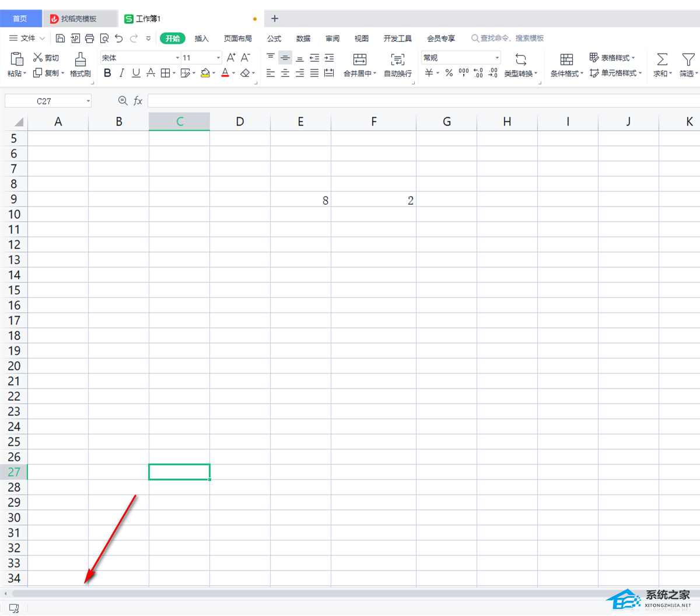This screenshot has height=616, width=700.
Task: Open the 插入 ribbon tab
Action: [x=201, y=38]
